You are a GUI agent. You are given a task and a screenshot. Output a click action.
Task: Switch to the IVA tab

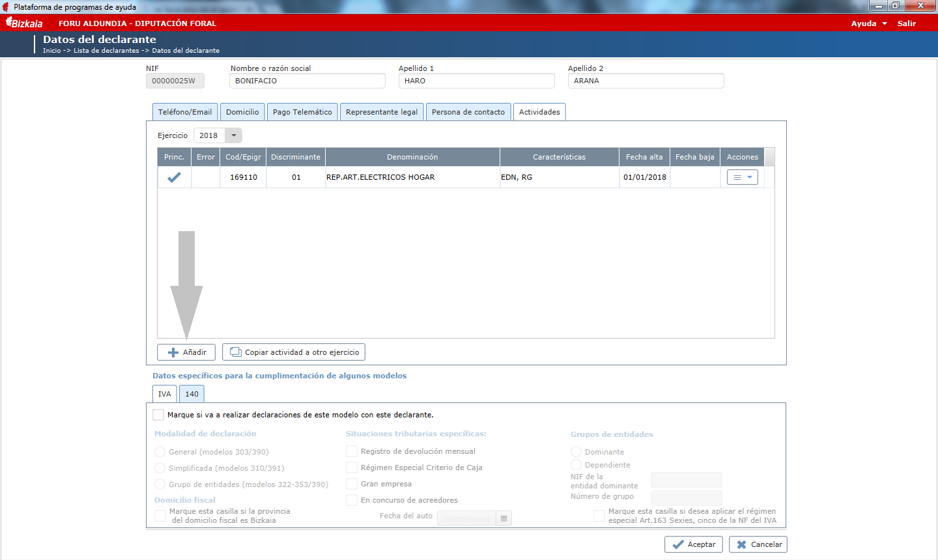165,394
